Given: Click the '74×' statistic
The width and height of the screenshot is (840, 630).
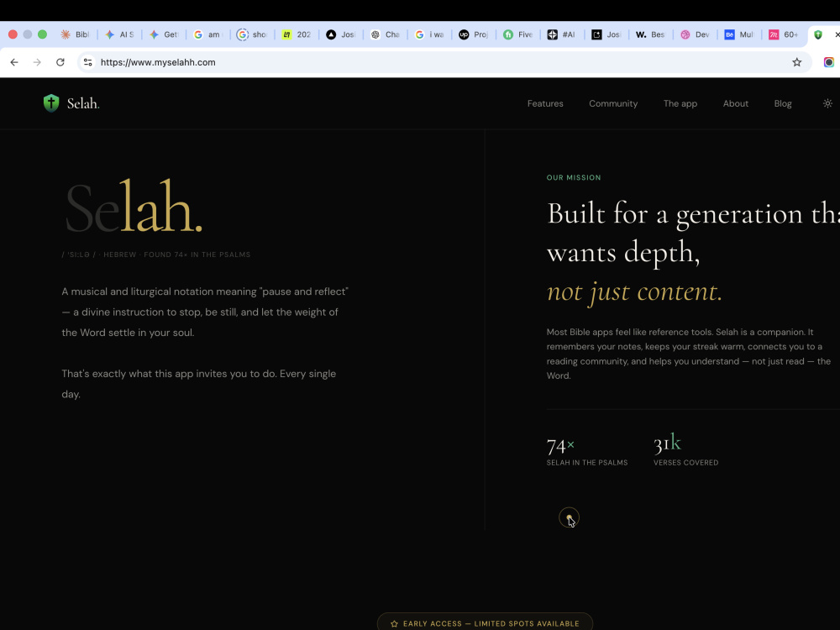Looking at the screenshot, I should click(x=560, y=446).
